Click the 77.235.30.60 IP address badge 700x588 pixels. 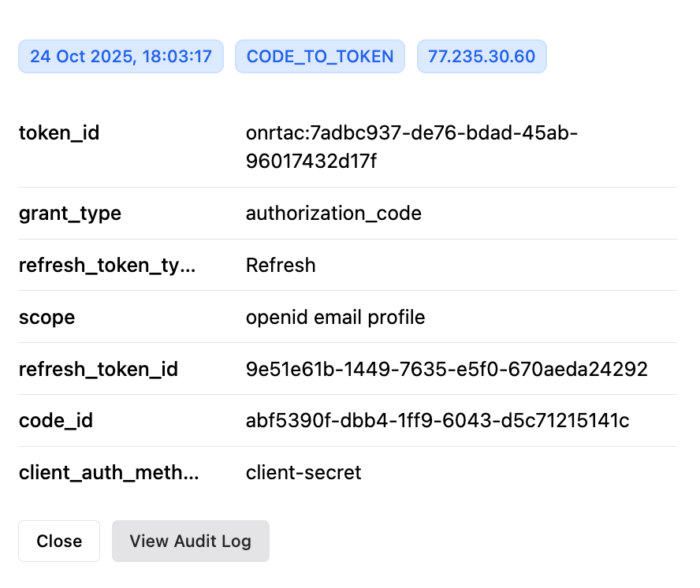tap(481, 57)
